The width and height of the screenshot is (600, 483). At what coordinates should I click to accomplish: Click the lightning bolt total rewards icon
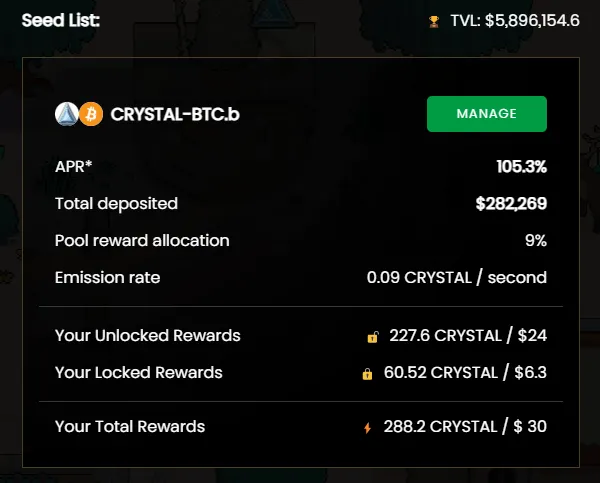point(367,428)
